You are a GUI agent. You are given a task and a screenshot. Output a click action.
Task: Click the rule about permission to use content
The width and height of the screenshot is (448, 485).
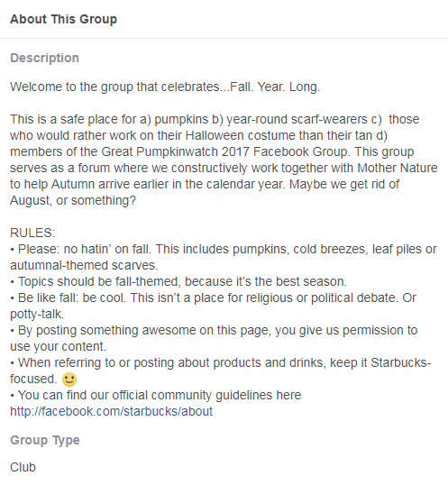pos(214,338)
